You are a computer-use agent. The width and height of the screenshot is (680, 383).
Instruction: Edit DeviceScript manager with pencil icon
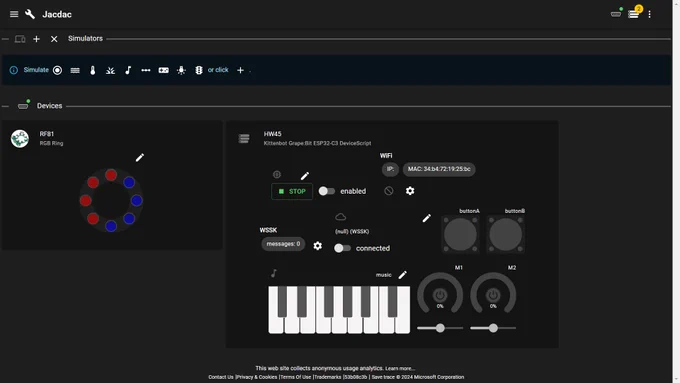click(x=305, y=176)
